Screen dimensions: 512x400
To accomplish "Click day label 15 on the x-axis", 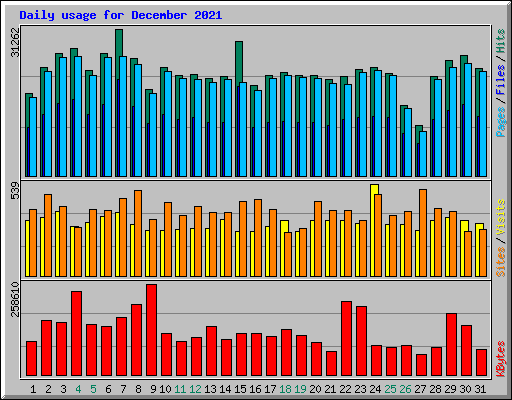I will (x=240, y=389).
